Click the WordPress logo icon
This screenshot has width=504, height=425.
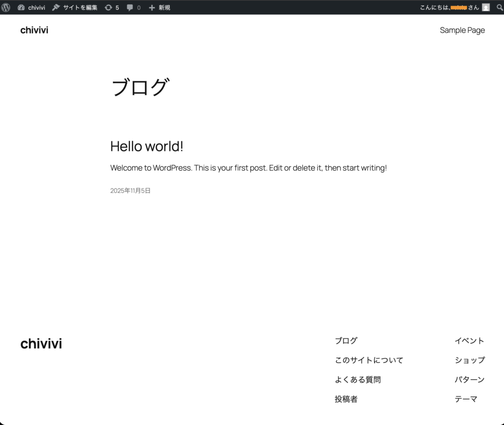coord(6,7)
